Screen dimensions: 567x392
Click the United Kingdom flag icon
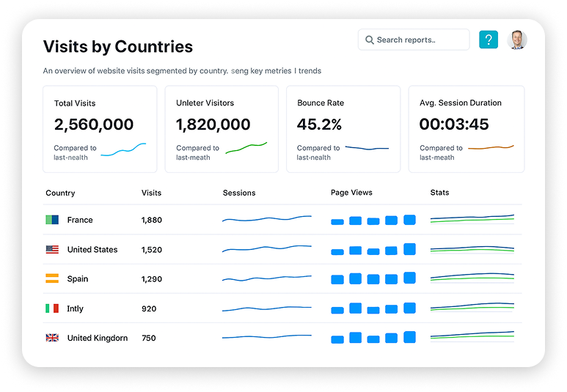52,338
